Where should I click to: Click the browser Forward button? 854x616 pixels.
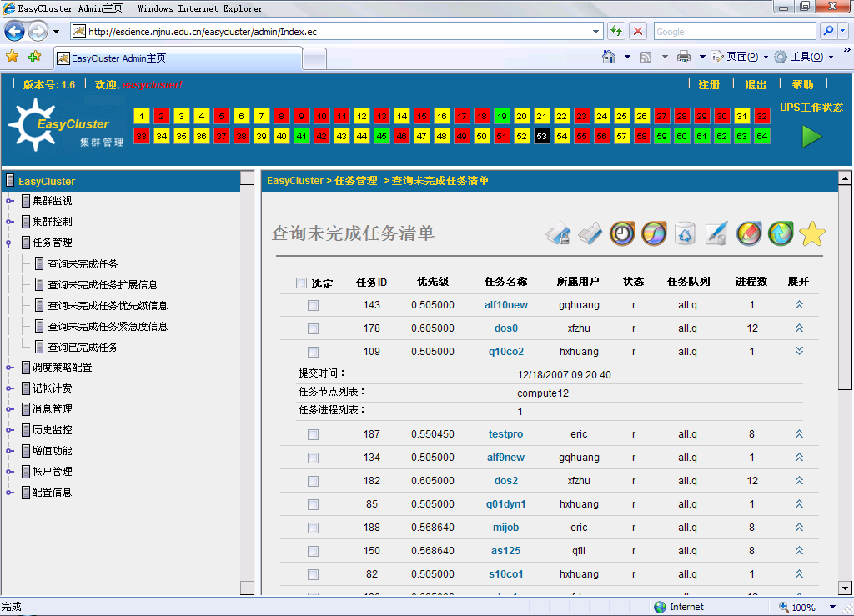click(38, 31)
